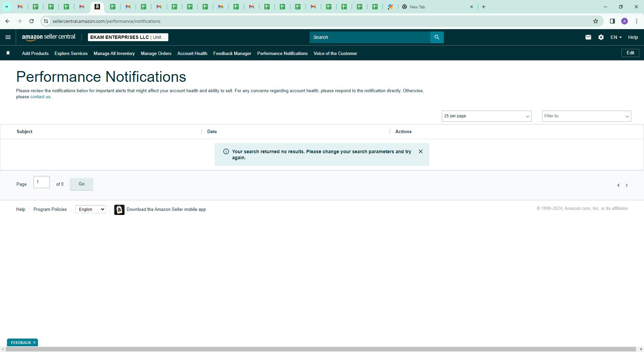Open Explore Services menu item
This screenshot has height=352, width=644.
(71, 53)
